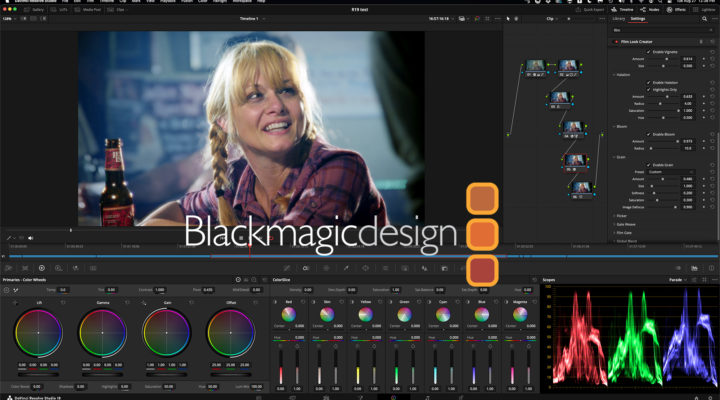Delete Film Look Creator with trash icon
The height and width of the screenshot is (400, 720).
click(x=701, y=42)
